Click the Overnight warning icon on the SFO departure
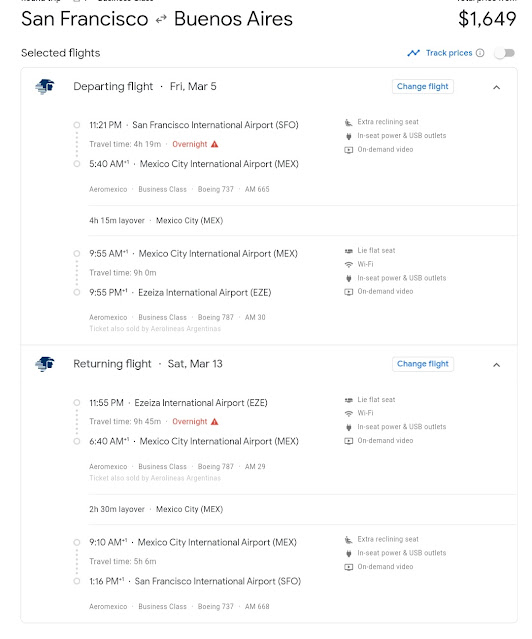Viewport: 532px width, 639px height. pos(215,144)
